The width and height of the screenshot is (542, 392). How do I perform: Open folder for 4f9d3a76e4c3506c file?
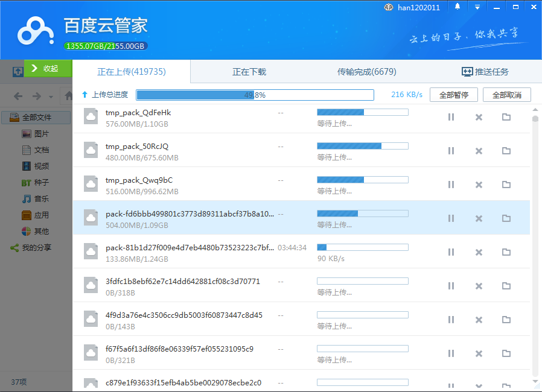pos(506,320)
